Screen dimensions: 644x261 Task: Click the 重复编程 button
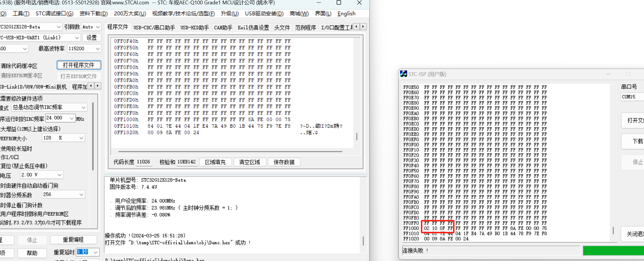coord(73,240)
